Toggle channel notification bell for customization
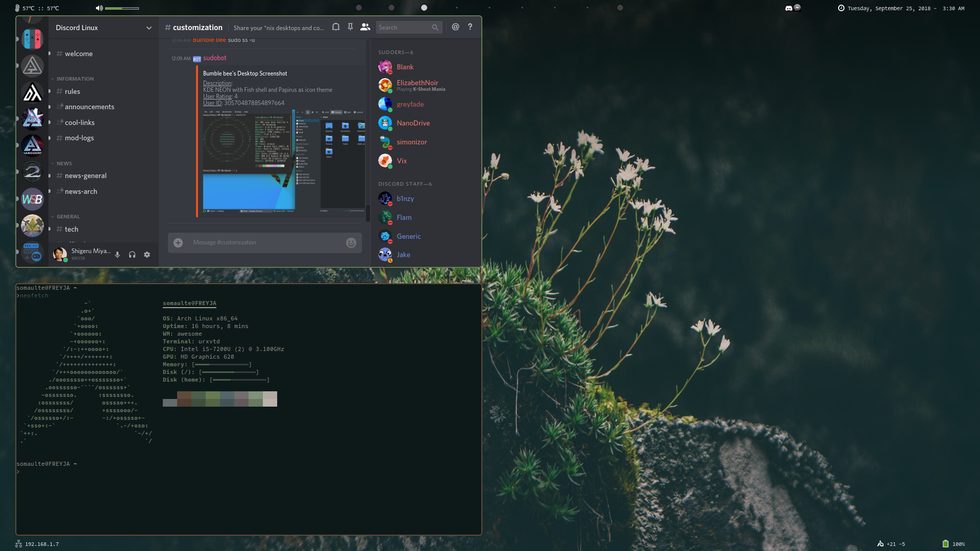The height and width of the screenshot is (551, 980). [x=336, y=27]
